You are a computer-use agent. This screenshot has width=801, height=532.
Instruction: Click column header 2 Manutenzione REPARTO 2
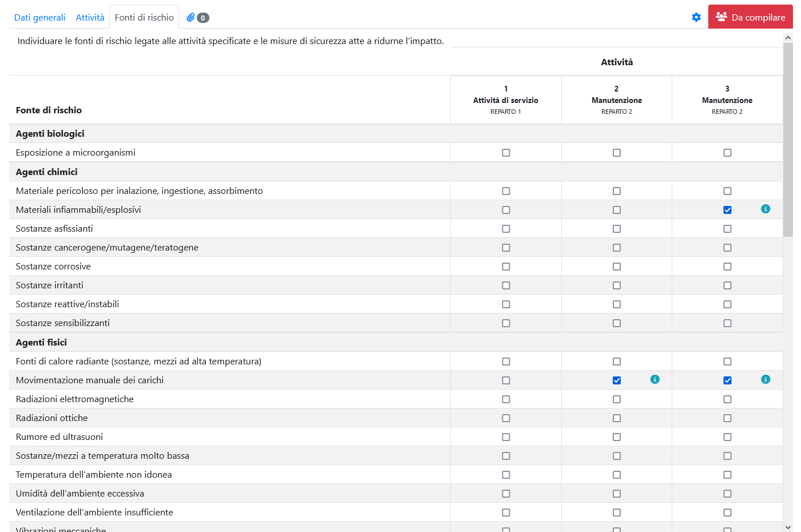[616, 100]
